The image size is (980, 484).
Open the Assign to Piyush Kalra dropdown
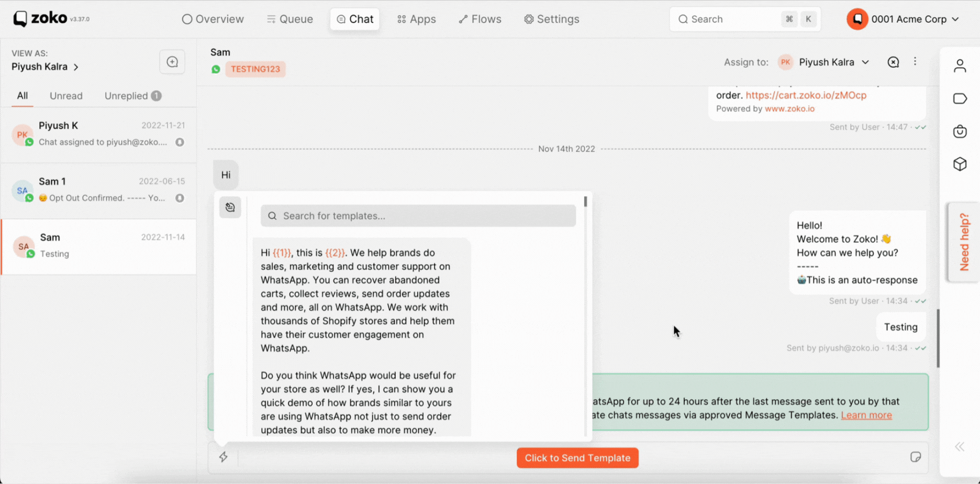coord(823,62)
